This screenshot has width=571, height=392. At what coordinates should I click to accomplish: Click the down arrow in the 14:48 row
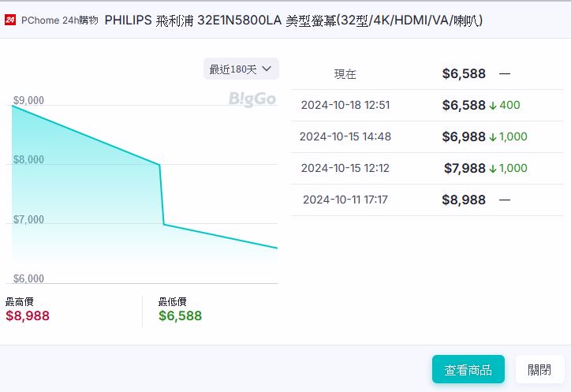492,136
